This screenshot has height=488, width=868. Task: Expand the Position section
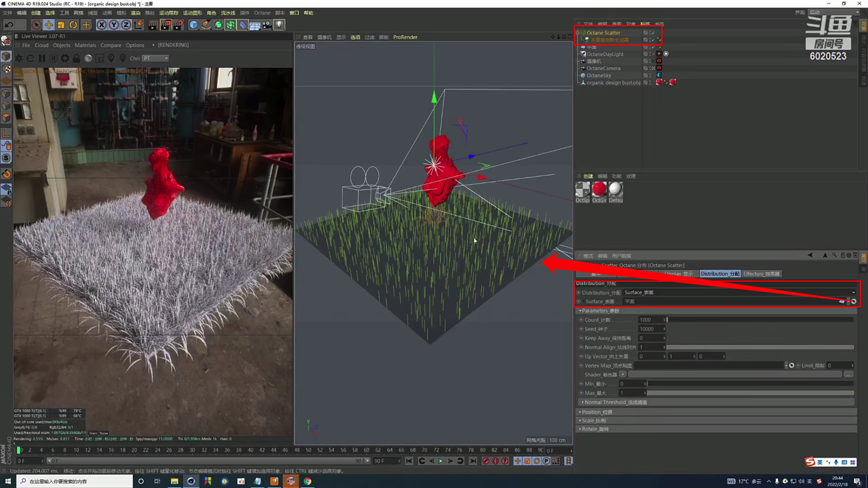(580, 412)
